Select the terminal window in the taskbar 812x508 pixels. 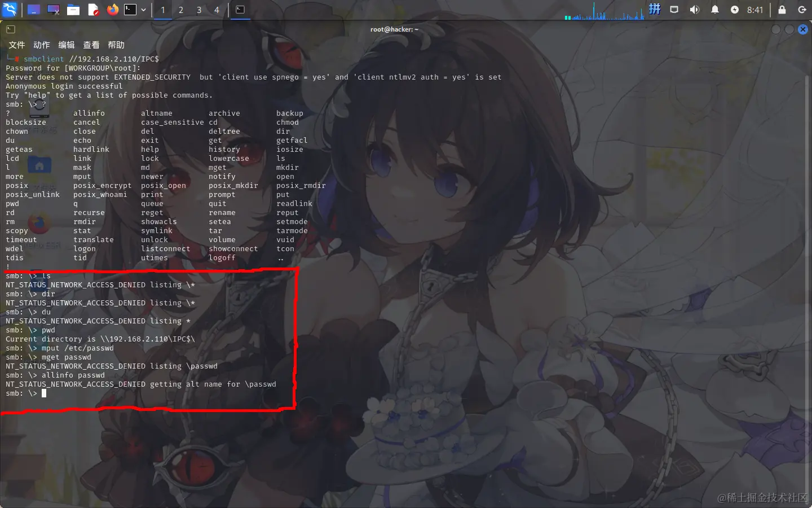(x=240, y=10)
